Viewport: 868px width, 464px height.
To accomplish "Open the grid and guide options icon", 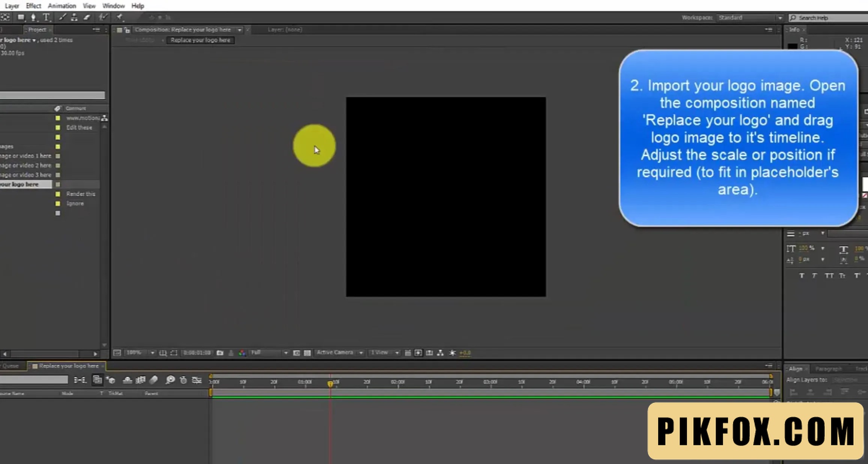I will point(163,353).
